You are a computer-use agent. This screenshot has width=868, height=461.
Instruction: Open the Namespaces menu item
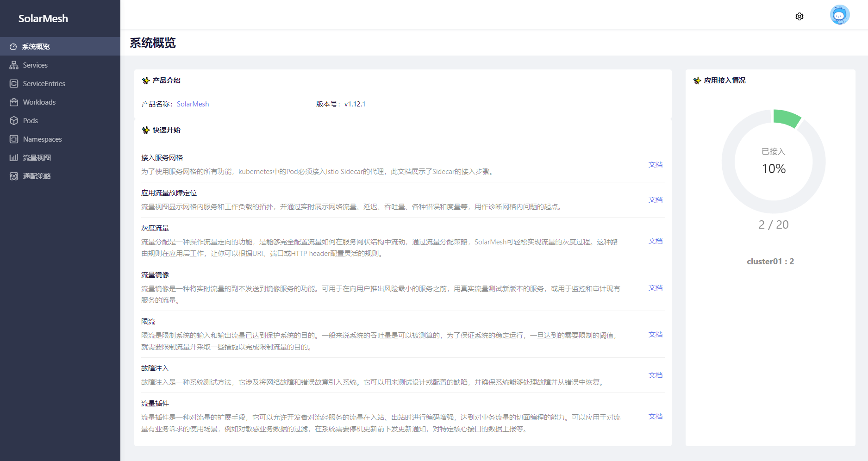pos(60,139)
